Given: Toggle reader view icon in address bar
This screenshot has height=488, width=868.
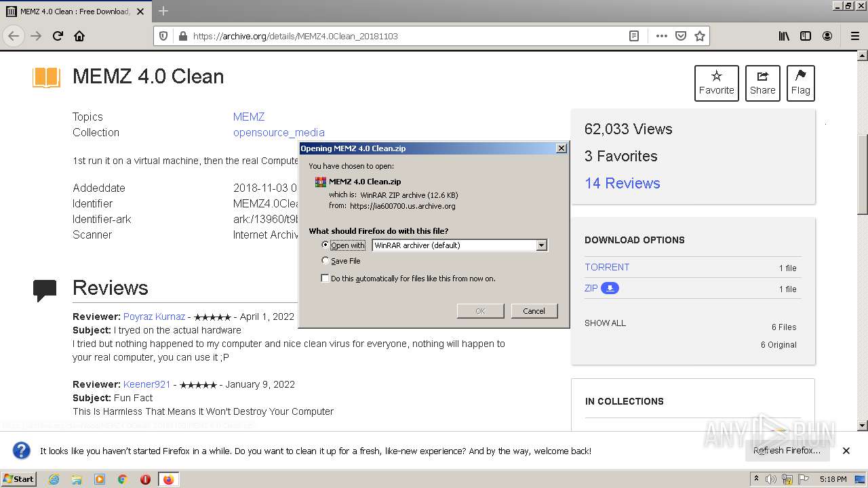Looking at the screenshot, I should tap(634, 36).
